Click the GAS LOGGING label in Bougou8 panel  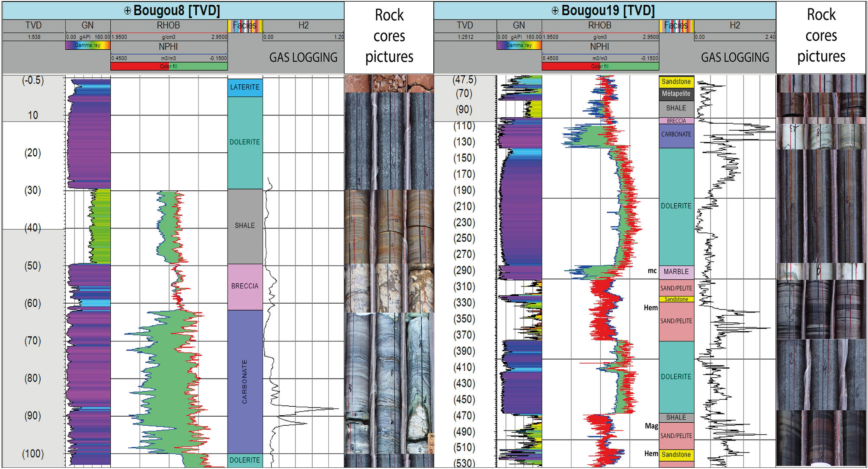coord(303,58)
